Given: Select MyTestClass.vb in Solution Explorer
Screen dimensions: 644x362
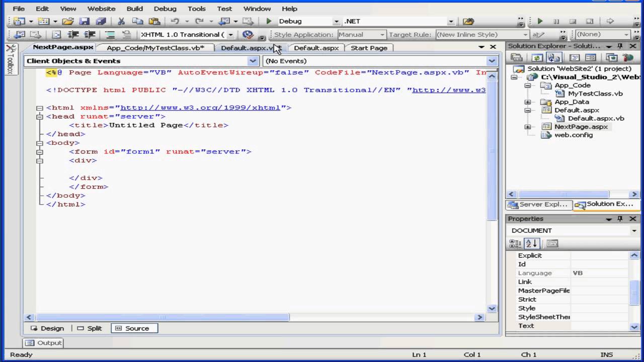Looking at the screenshot, I should [595, 94].
